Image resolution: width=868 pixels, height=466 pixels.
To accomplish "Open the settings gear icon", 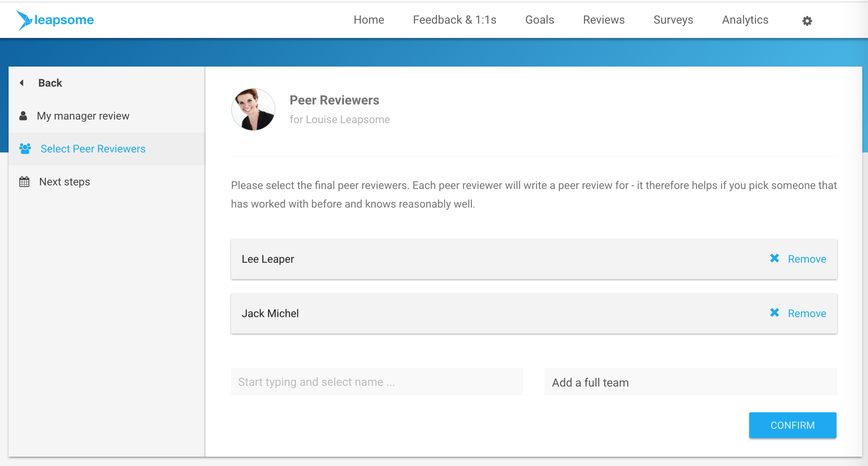I will [x=807, y=21].
